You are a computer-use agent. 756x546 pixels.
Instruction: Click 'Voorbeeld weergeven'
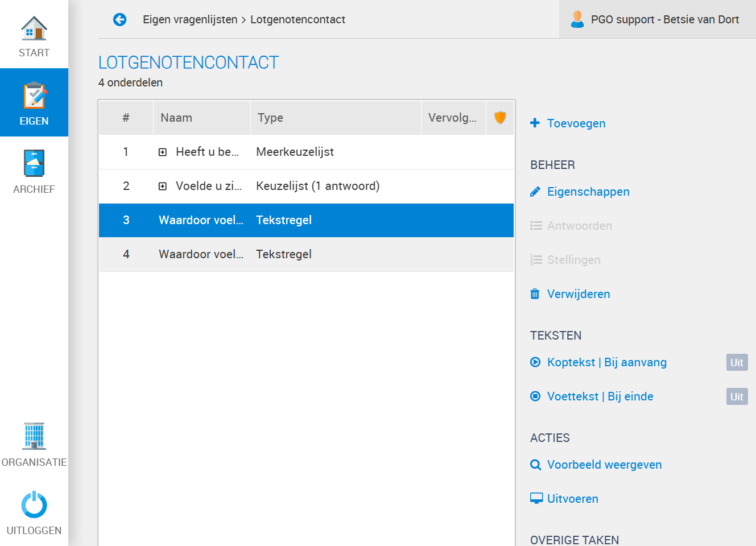tap(605, 465)
